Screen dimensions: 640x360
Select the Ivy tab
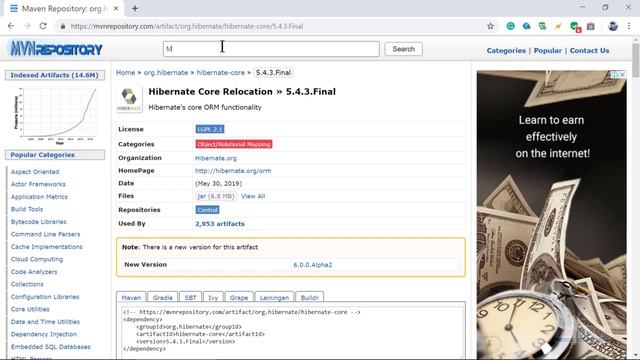click(x=213, y=297)
